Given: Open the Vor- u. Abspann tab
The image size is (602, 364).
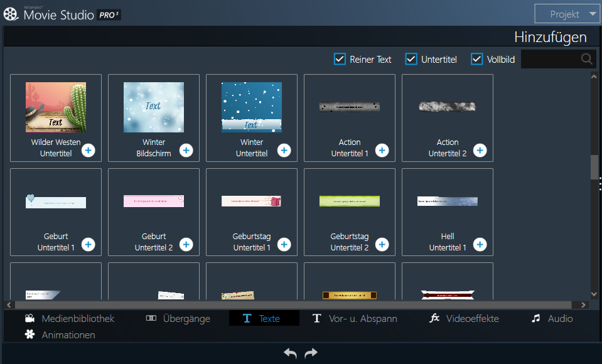Looking at the screenshot, I should point(355,319).
